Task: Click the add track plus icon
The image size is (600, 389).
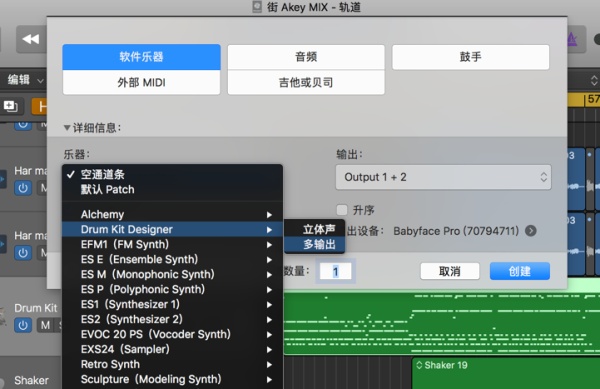Action: tap(10, 106)
